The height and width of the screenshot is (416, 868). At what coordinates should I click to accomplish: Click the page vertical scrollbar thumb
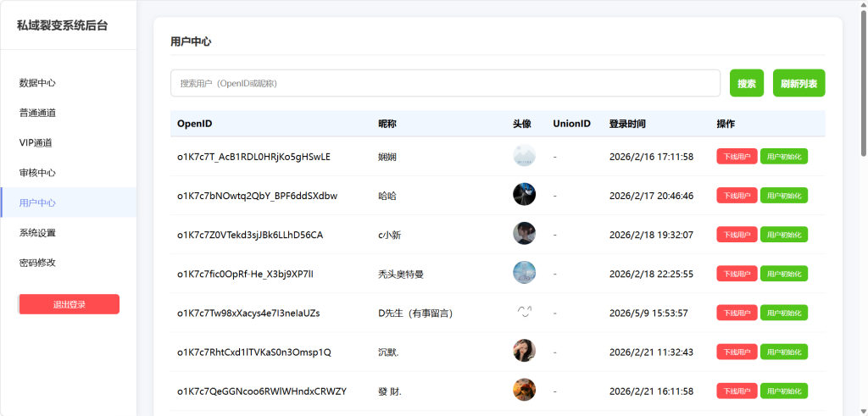(x=864, y=83)
